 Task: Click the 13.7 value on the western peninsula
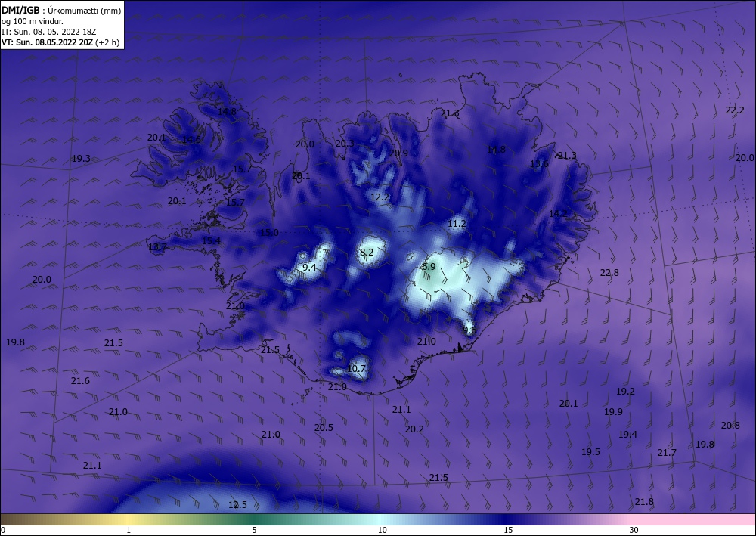157,246
